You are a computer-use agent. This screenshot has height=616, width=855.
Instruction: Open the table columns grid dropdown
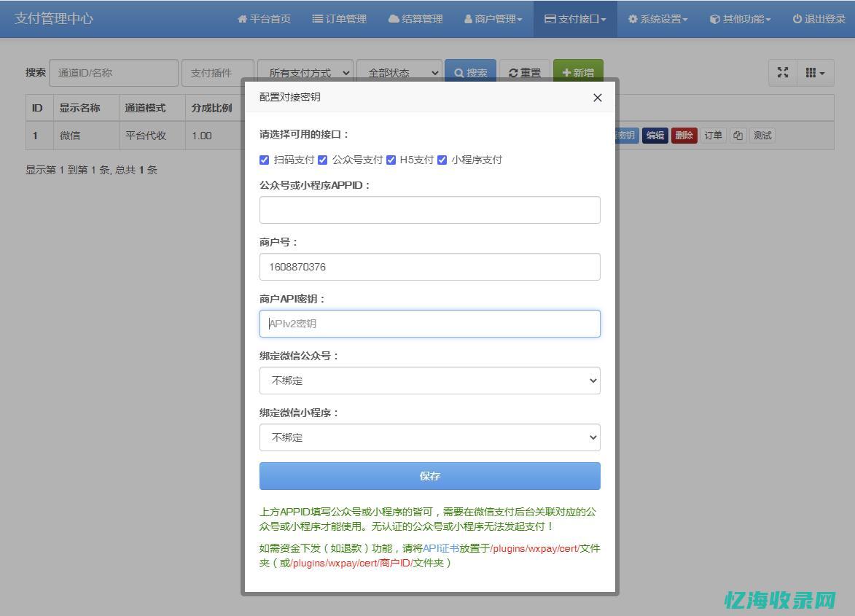pos(815,72)
